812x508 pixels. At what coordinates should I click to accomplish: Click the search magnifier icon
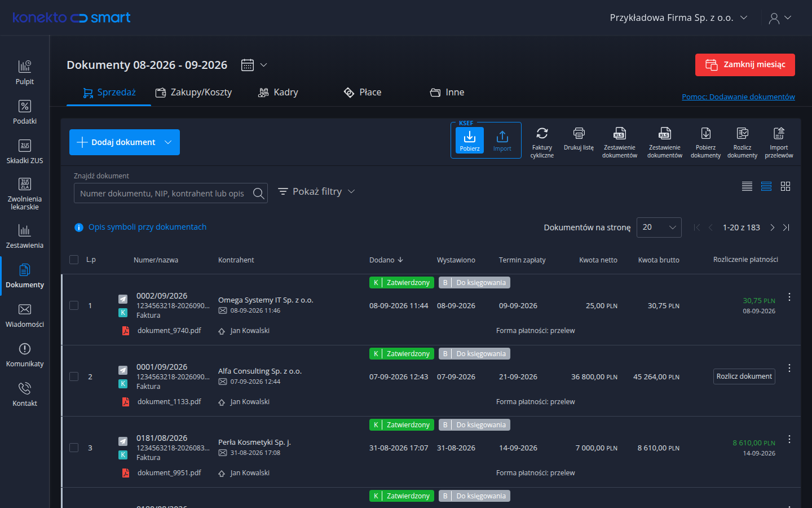coord(258,194)
